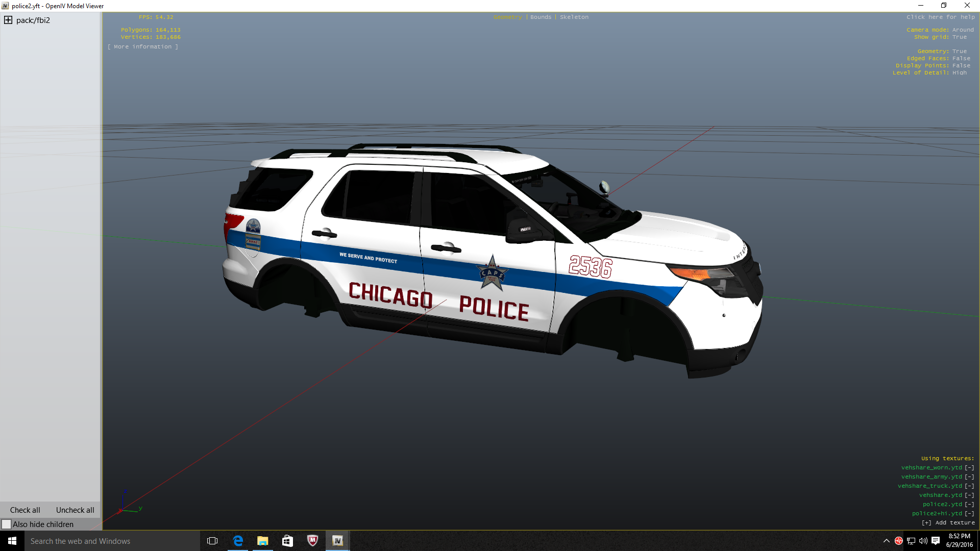Launch Microsoft Edge from taskbar

pos(238,541)
